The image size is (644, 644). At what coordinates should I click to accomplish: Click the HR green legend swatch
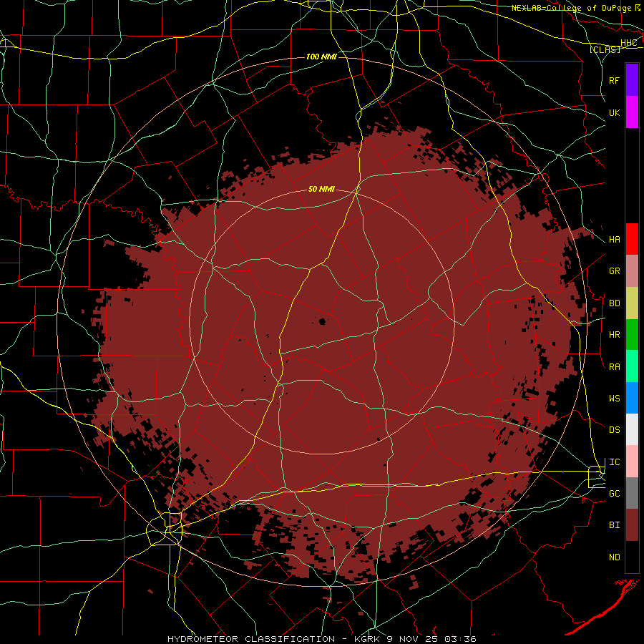point(632,334)
